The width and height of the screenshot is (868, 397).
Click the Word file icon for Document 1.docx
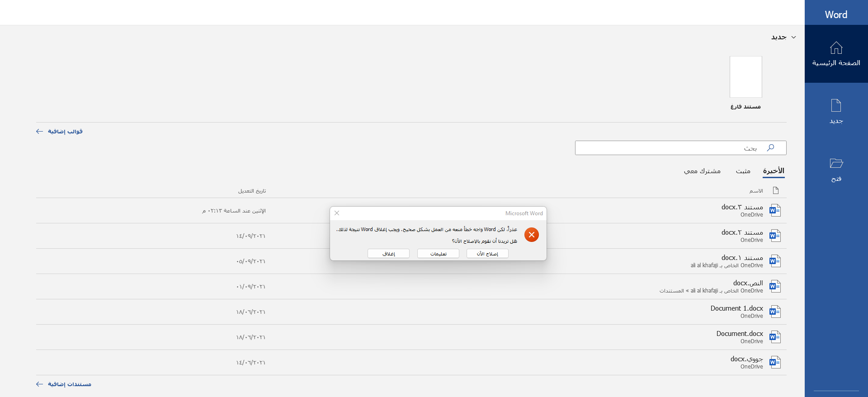point(775,312)
